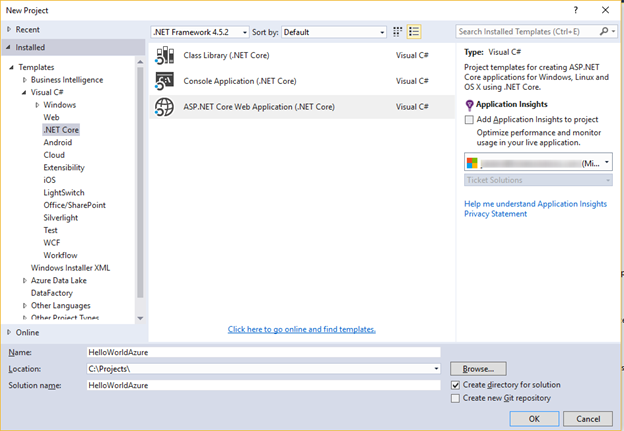Expand the Other Languages node
The width and height of the screenshot is (624, 431).
click(x=25, y=306)
